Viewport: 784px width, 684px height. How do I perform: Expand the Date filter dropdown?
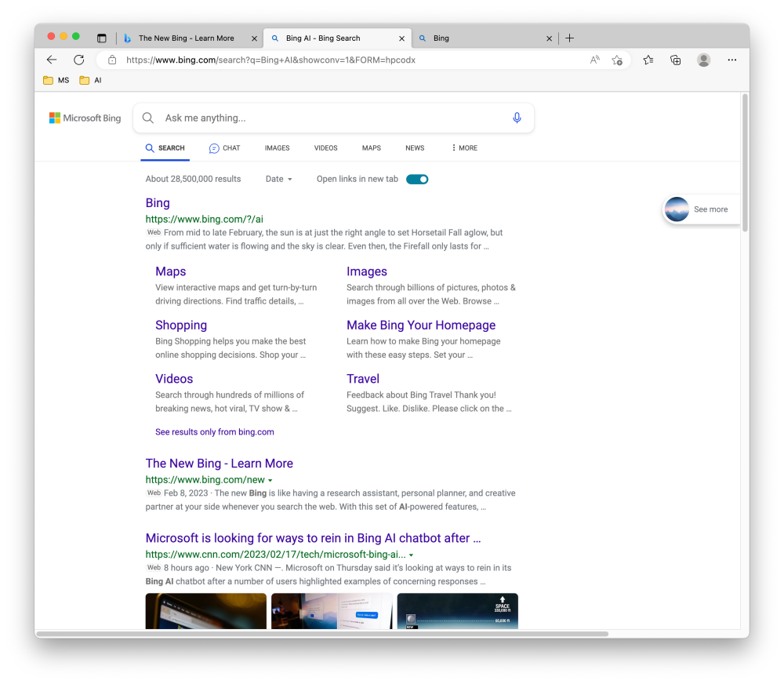[279, 179]
